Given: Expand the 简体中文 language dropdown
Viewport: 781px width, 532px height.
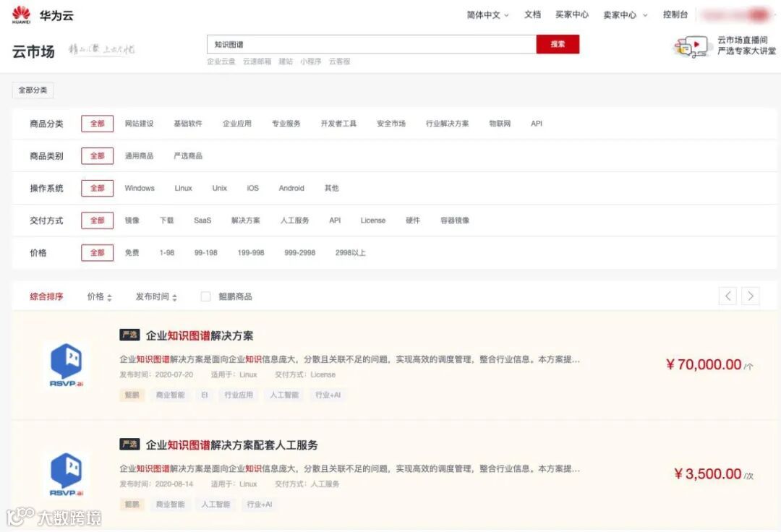Looking at the screenshot, I should (487, 15).
